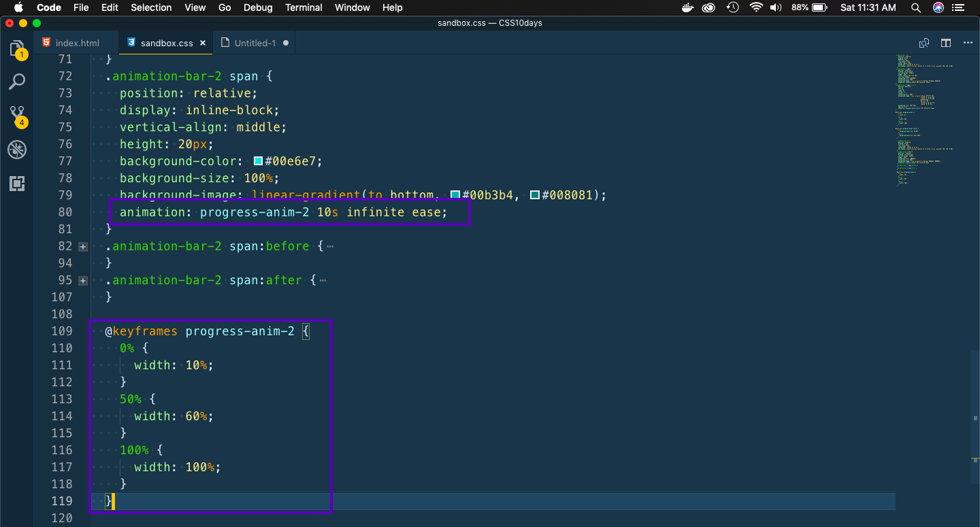Open the Search view in activity bar
980x527 pixels.
pyautogui.click(x=17, y=82)
